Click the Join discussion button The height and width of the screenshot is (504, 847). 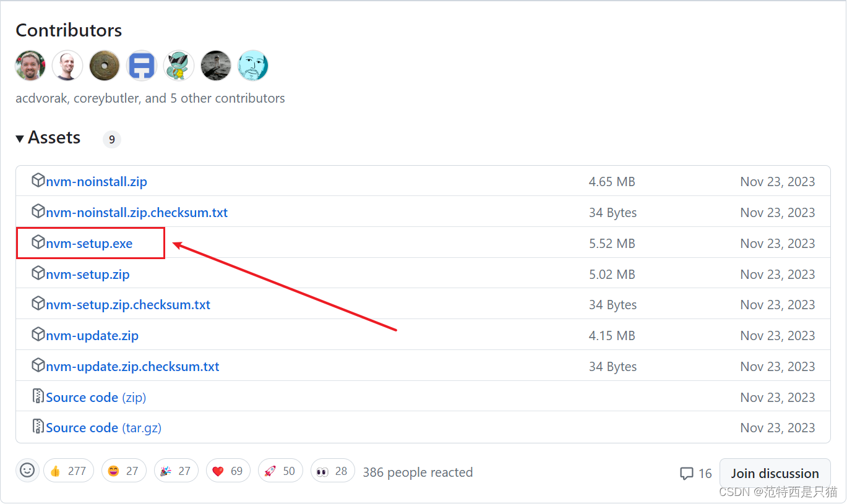click(775, 474)
